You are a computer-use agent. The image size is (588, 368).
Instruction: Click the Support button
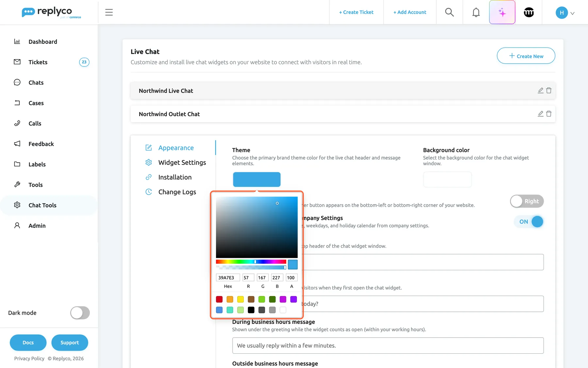click(70, 342)
